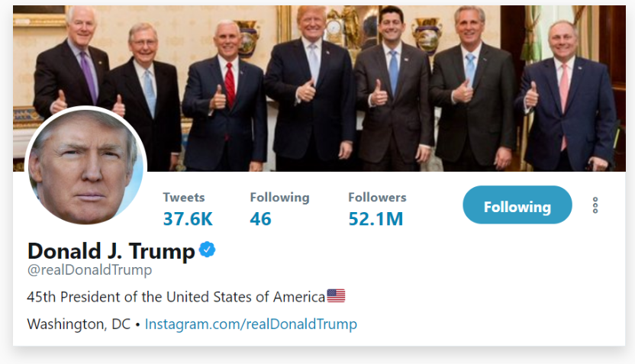The height and width of the screenshot is (364, 635).
Task: Click the US flag emoji in bio
Action: [336, 295]
